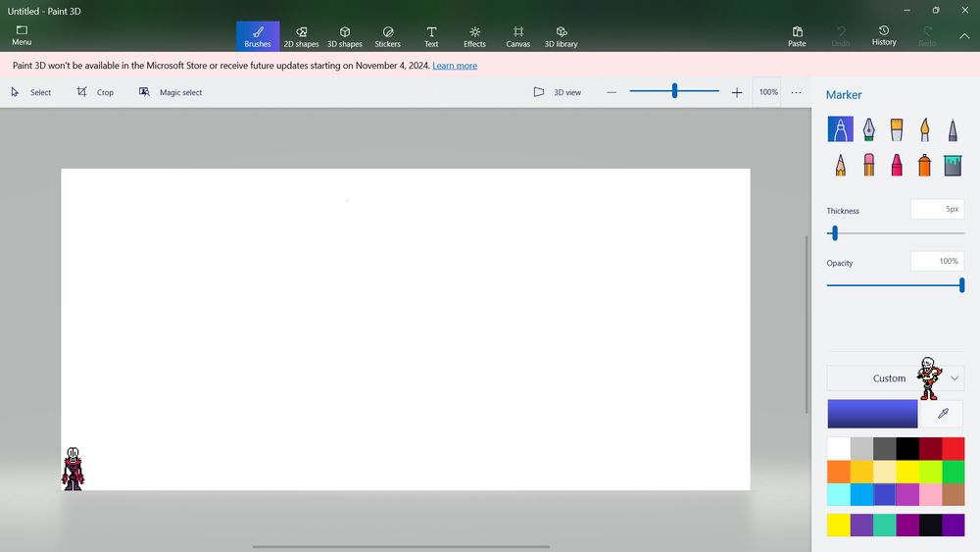Image resolution: width=980 pixels, height=552 pixels.
Task: Choose the Oil brush tool
Action: pyautogui.click(x=897, y=128)
